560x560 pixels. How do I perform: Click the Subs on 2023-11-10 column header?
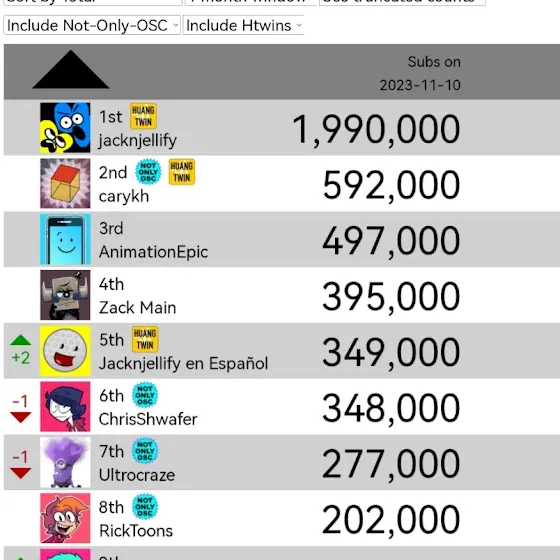point(420,73)
